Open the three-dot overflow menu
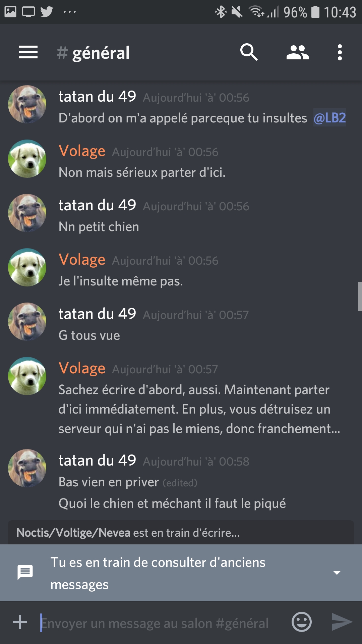This screenshot has height=644, width=362. pos(340,52)
